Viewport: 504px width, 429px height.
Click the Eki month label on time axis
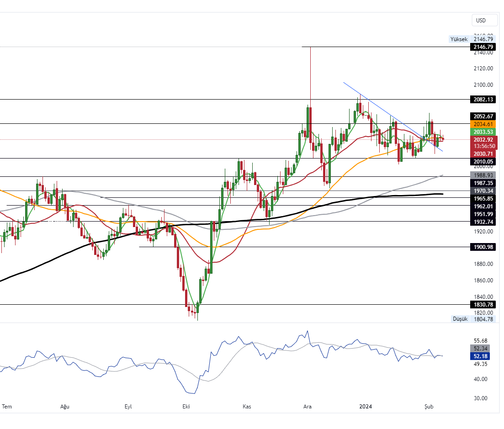tap(186, 407)
